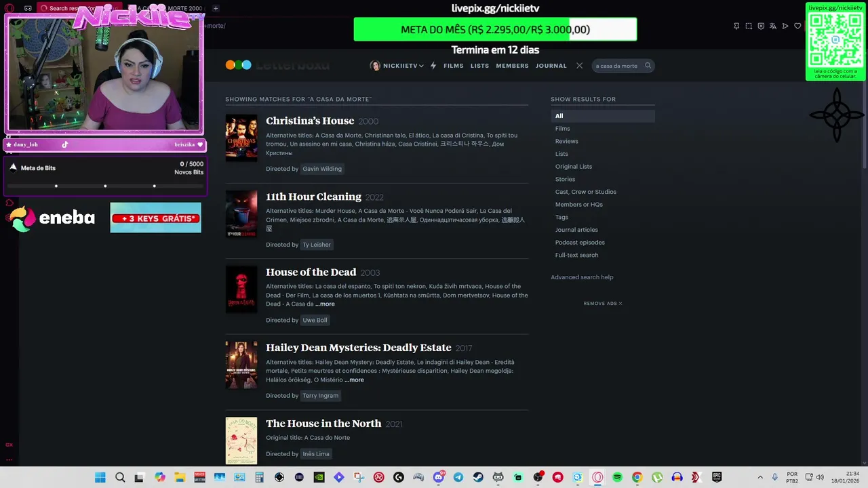The height and width of the screenshot is (488, 868).
Task: Click REMOVE ADS link
Action: pos(603,304)
